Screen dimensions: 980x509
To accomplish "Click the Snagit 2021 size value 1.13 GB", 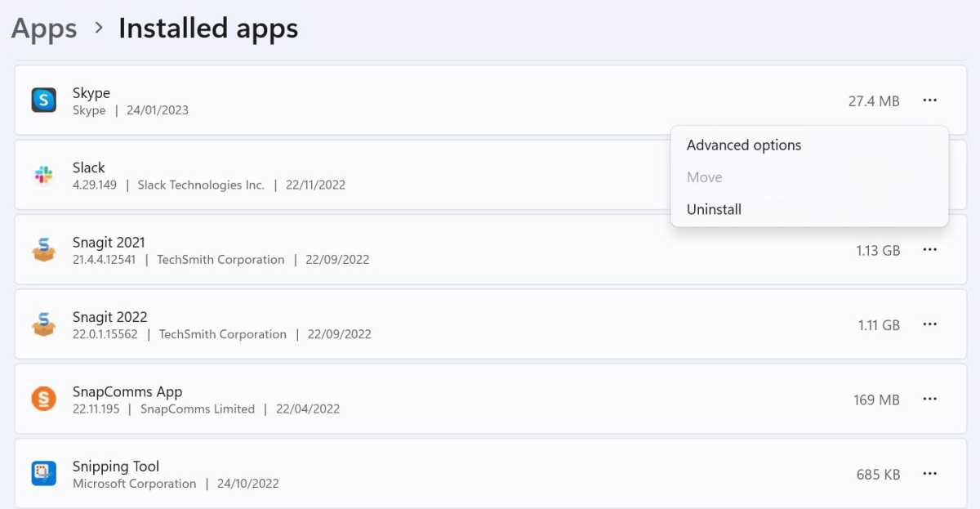I will point(878,251).
